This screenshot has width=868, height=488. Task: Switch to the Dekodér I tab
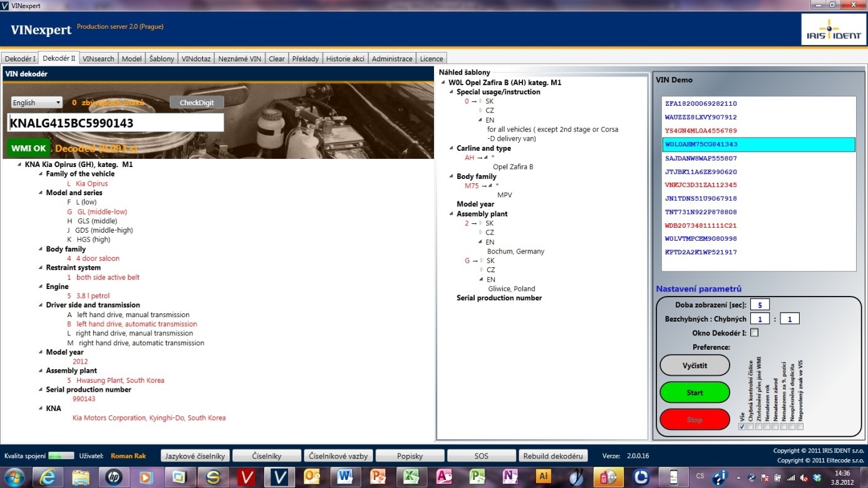pos(20,59)
